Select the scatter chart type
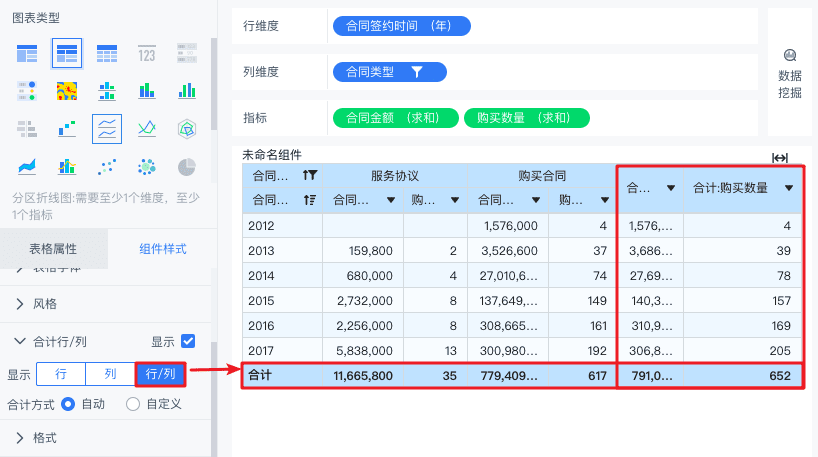 coord(107,167)
